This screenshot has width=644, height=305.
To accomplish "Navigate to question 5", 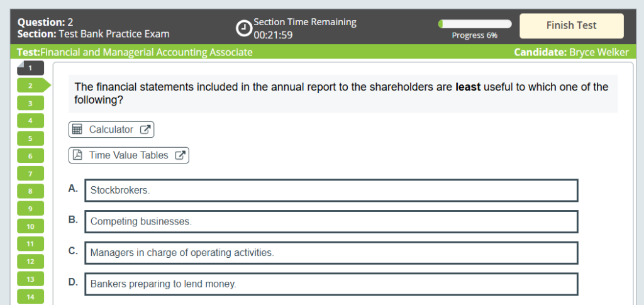I will pyautogui.click(x=30, y=138).
